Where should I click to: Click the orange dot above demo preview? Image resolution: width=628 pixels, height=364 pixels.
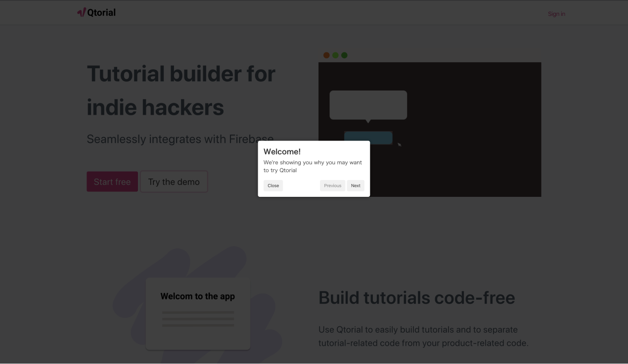326,55
